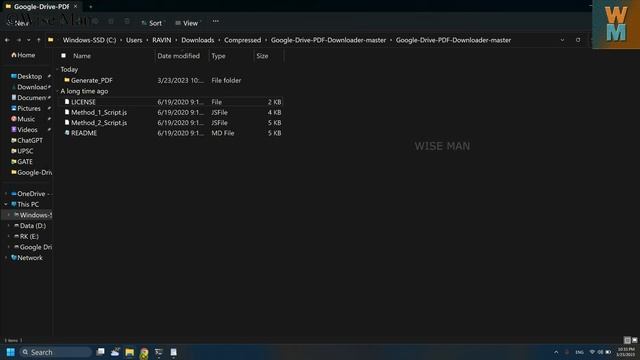Toggle the select all items checkbox

click(63, 56)
